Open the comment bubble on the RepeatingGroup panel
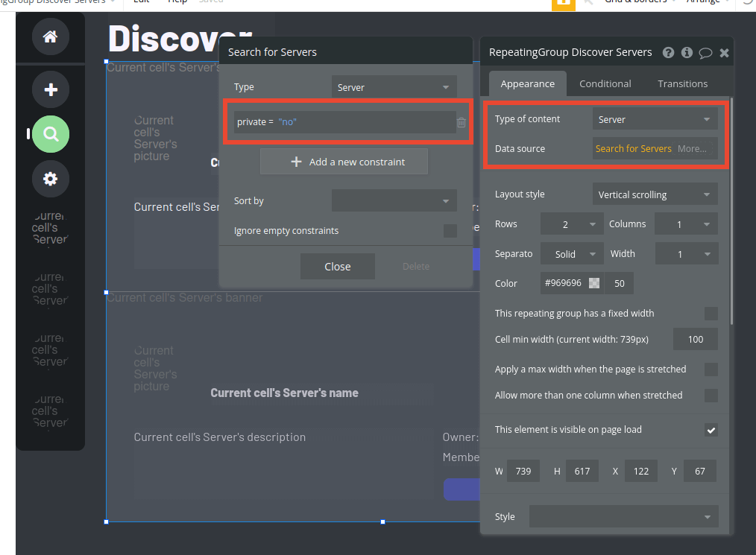Viewport: 756px width, 555px height. (x=705, y=52)
